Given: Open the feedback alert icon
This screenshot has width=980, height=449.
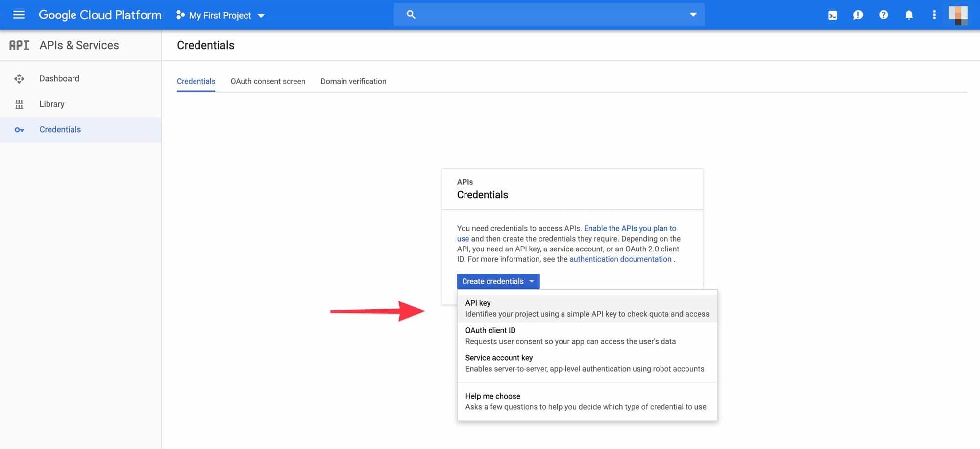Looking at the screenshot, I should (x=858, y=15).
